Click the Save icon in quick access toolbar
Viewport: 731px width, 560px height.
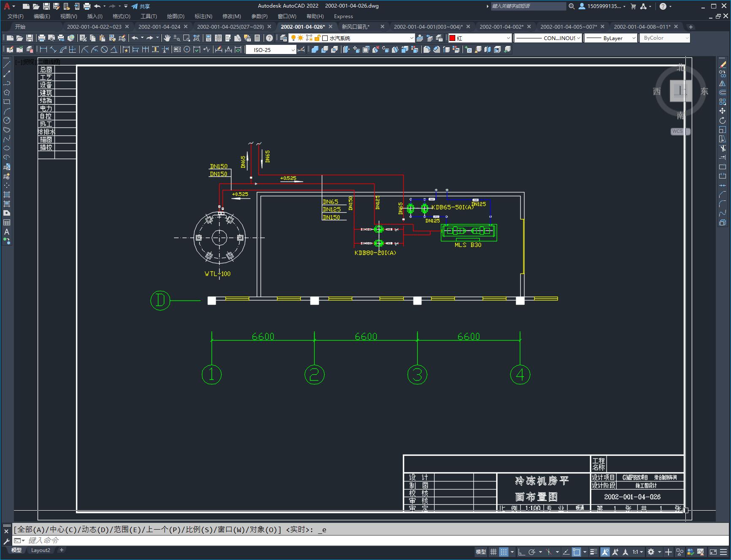[46, 6]
